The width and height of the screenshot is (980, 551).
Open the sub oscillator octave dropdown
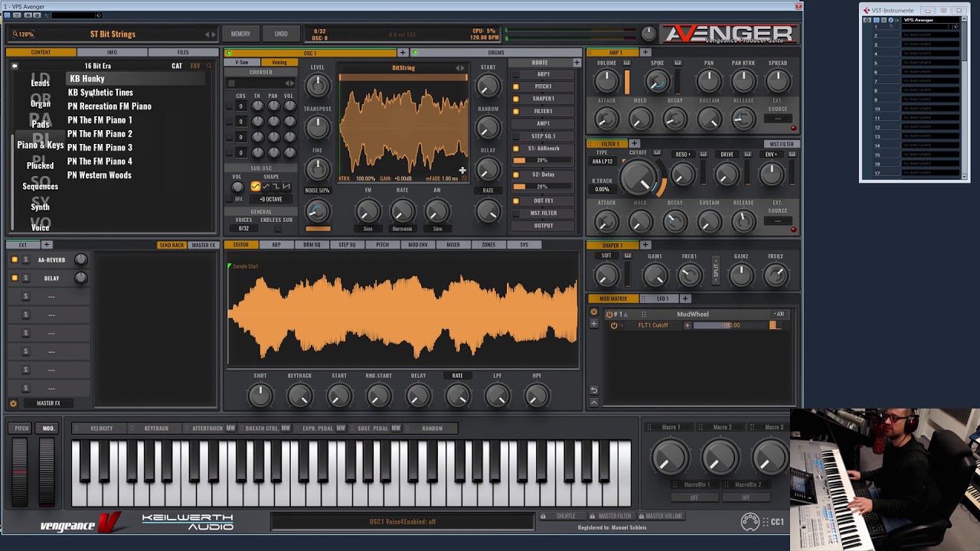click(x=271, y=199)
